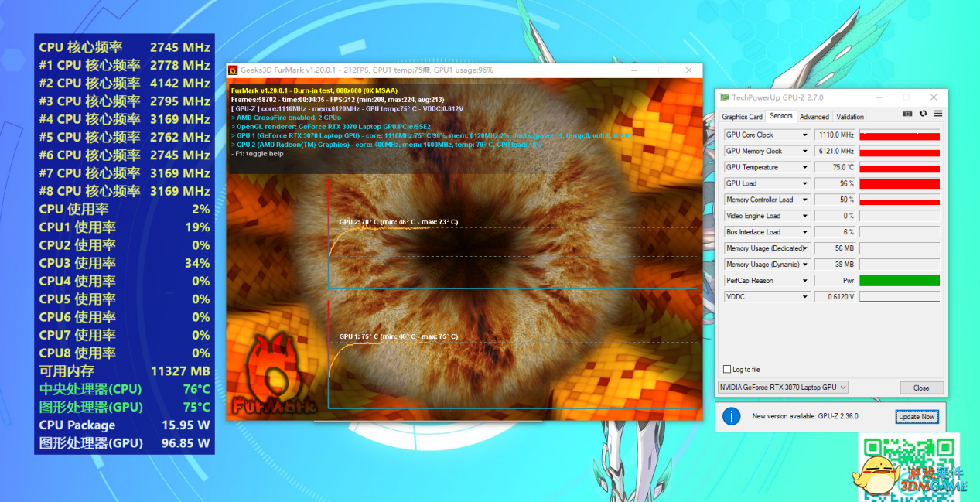Open the Memory Usage (Dynamic) dropdown
Image resolution: width=980 pixels, height=502 pixels.
pyautogui.click(x=804, y=265)
